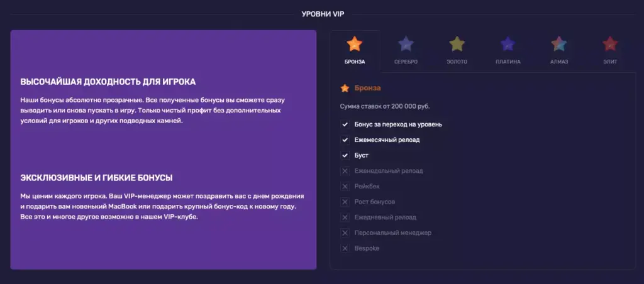Click the Bespoke cross box
Screen dimensions: 644x284
pos(345,249)
